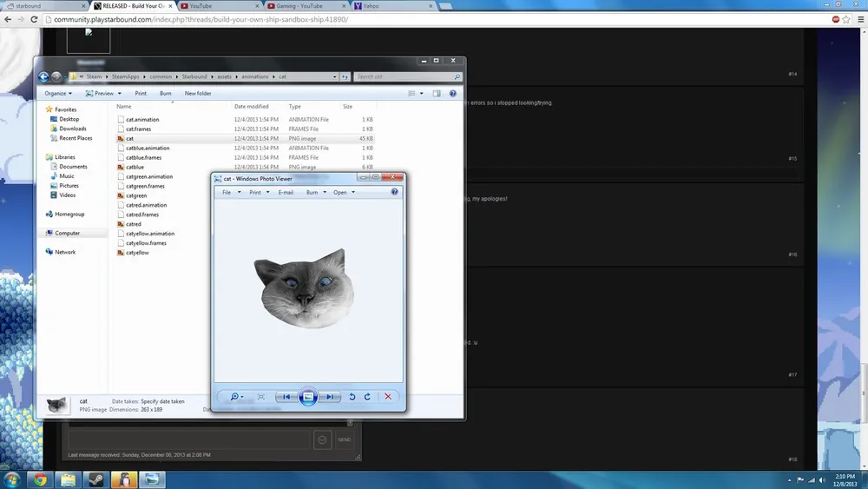Open the Organize dropdown in Explorer
Viewport: 868px width, 489px height.
[57, 93]
